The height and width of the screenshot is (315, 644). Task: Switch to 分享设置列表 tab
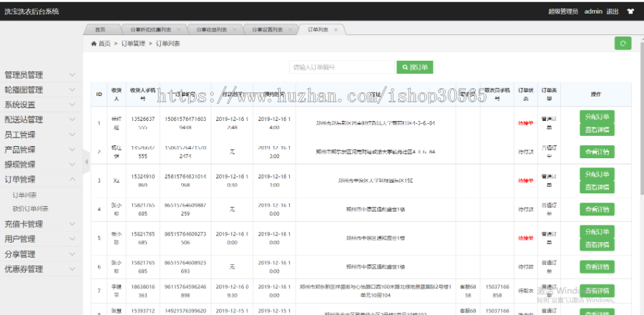tap(267, 30)
